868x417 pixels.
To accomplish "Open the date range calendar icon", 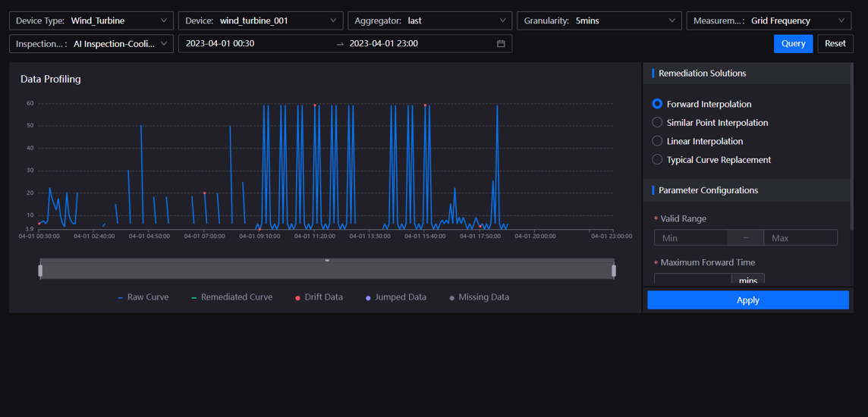I will (501, 44).
